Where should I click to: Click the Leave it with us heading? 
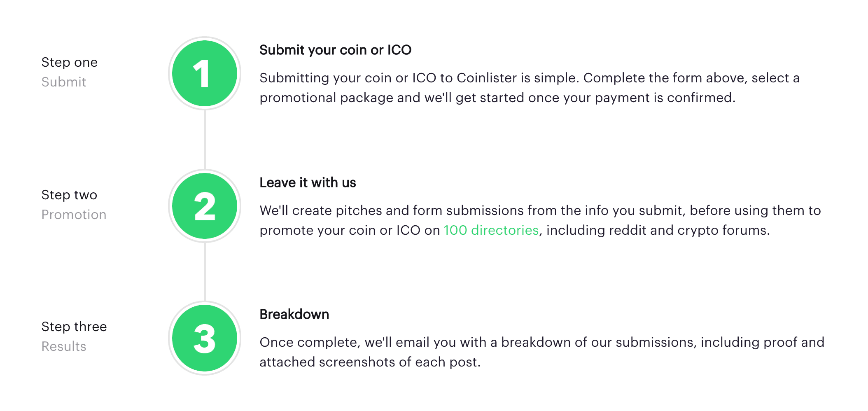coord(308,182)
